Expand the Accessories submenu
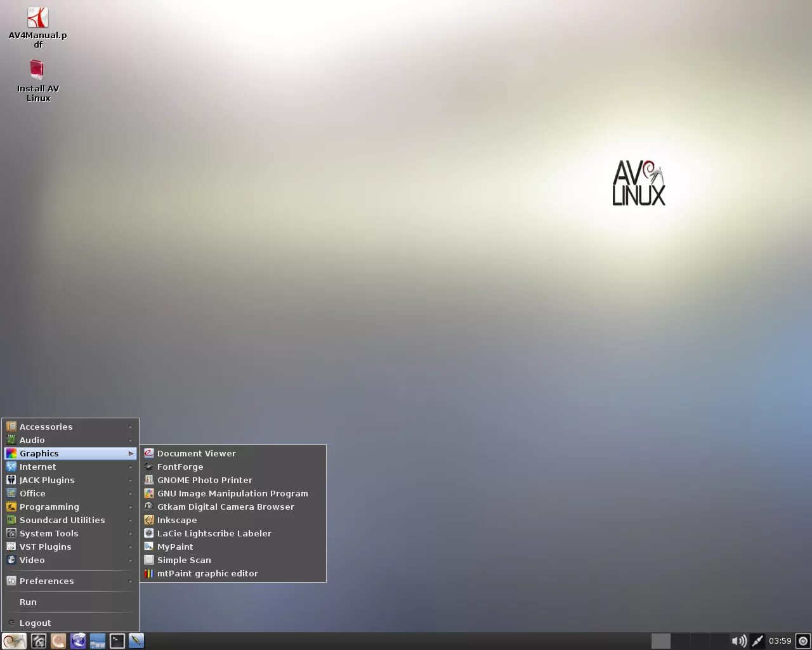This screenshot has height=650, width=812. (70, 427)
